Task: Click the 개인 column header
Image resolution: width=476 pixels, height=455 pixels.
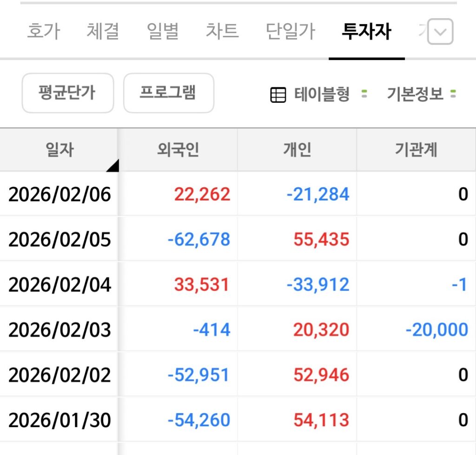Action: click(x=297, y=150)
